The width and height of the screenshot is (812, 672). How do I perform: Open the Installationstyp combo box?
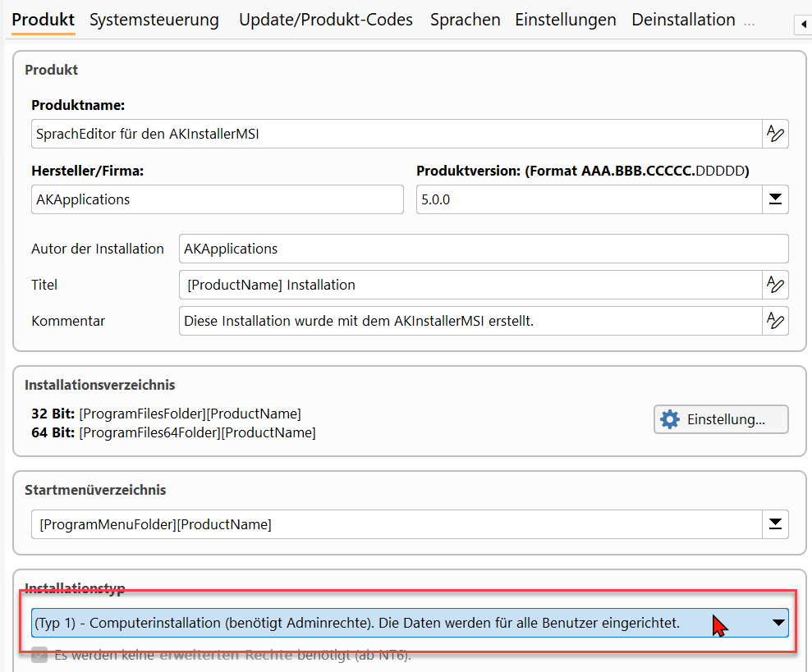point(778,623)
